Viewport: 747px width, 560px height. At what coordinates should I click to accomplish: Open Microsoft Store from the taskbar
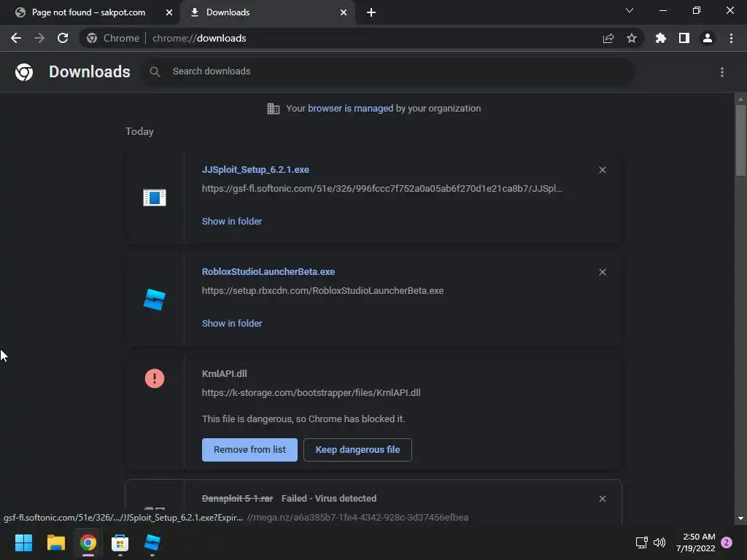120,542
